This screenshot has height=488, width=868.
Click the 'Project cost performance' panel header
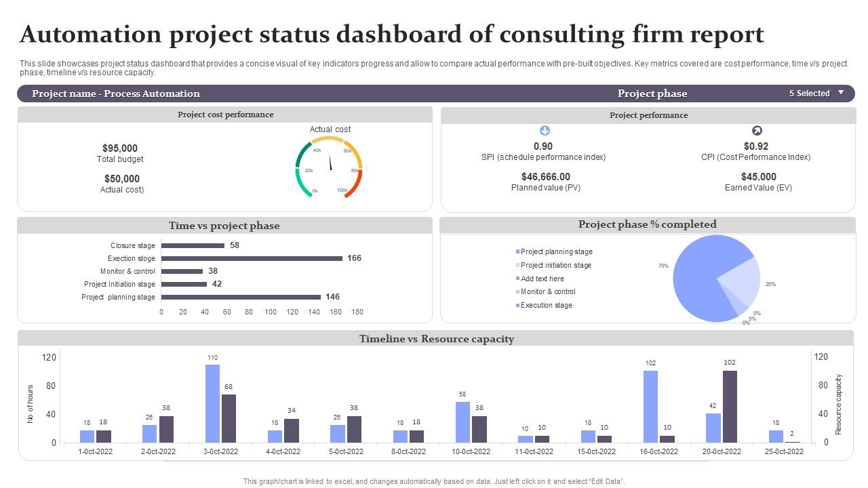coord(225,115)
